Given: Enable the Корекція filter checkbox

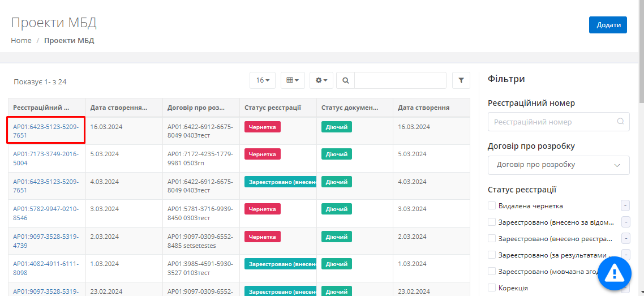Looking at the screenshot, I should pos(492,288).
